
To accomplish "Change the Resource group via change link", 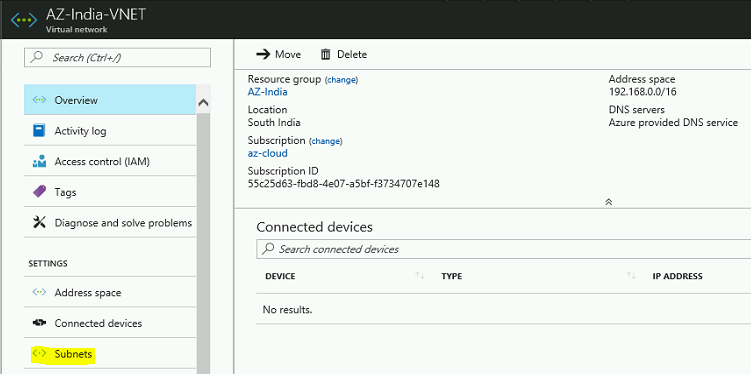I will click(341, 80).
